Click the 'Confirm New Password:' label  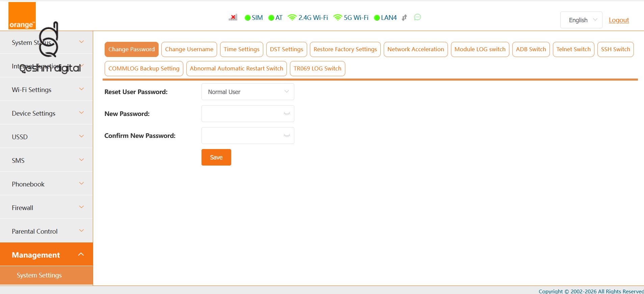pos(140,136)
